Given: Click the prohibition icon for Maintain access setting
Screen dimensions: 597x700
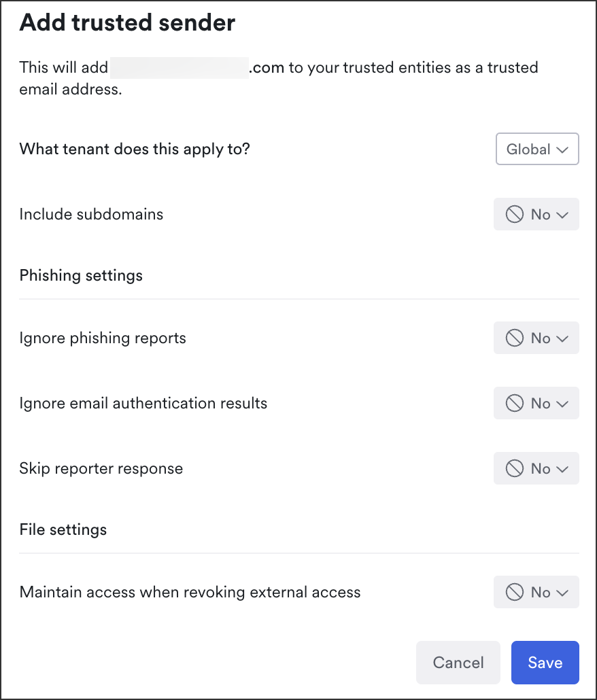Looking at the screenshot, I should (x=515, y=592).
